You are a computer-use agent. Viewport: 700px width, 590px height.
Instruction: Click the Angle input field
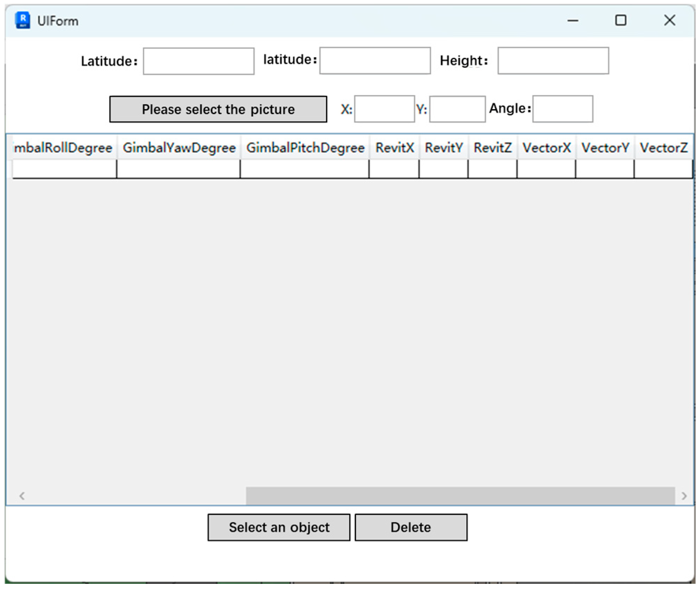pos(562,109)
